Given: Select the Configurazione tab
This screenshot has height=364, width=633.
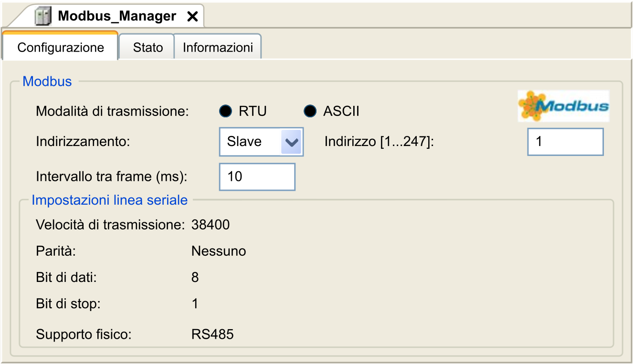Looking at the screenshot, I should [x=61, y=48].
